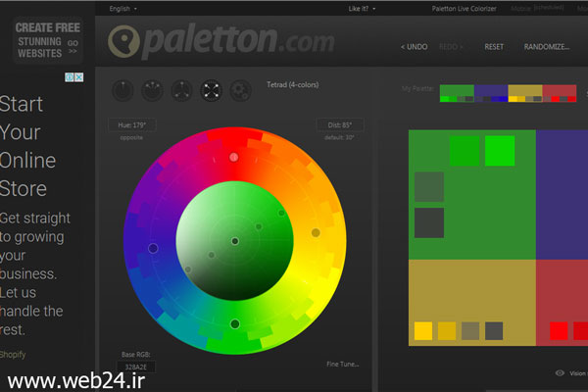Click the Paletton logo icon
The width and height of the screenshot is (588, 392).
pos(123,41)
